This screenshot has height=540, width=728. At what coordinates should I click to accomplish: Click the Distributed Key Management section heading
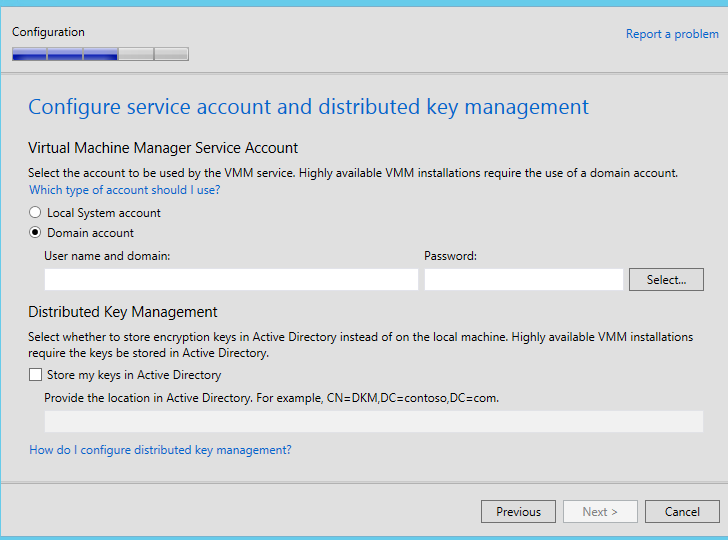click(x=123, y=312)
